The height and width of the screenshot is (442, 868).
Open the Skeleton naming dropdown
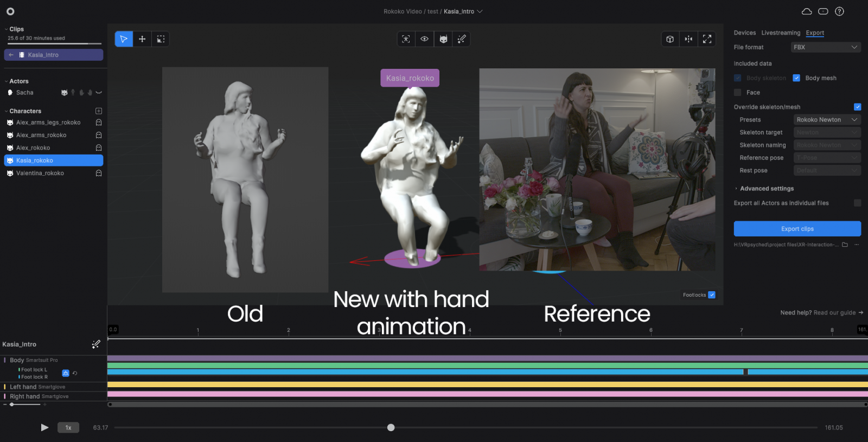827,145
